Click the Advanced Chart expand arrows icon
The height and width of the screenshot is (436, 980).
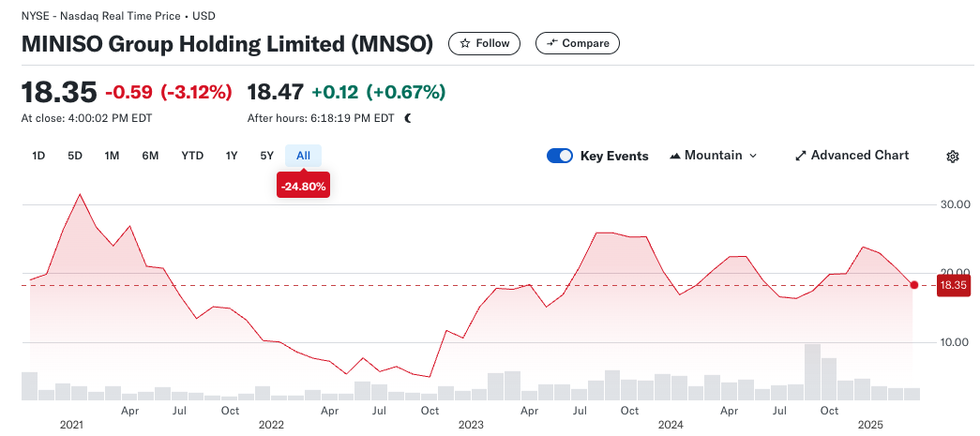click(801, 156)
